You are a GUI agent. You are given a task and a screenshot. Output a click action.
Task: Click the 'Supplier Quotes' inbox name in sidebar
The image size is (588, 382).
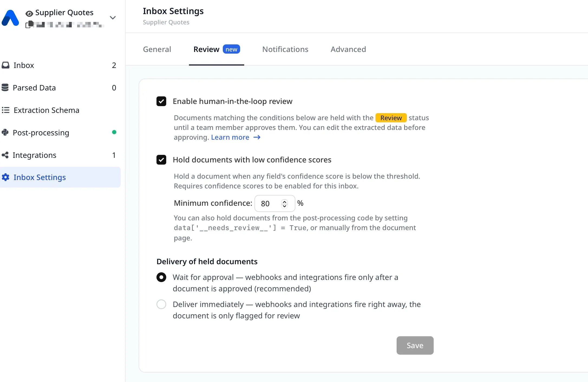pos(64,13)
